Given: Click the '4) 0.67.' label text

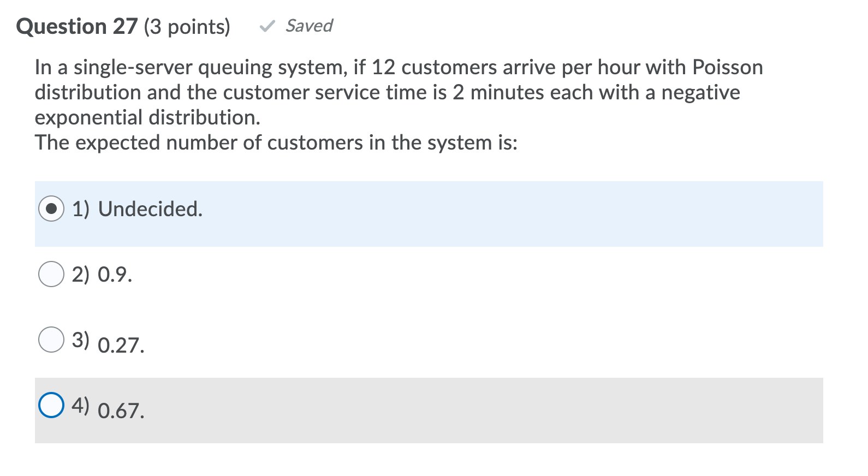Looking at the screenshot, I should tap(108, 407).
